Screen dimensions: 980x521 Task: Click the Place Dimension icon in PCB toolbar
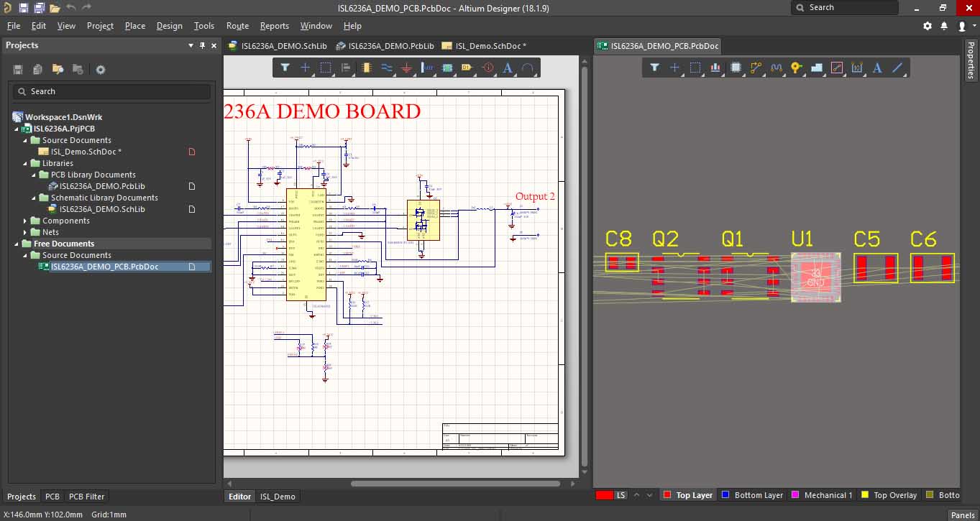(857, 68)
